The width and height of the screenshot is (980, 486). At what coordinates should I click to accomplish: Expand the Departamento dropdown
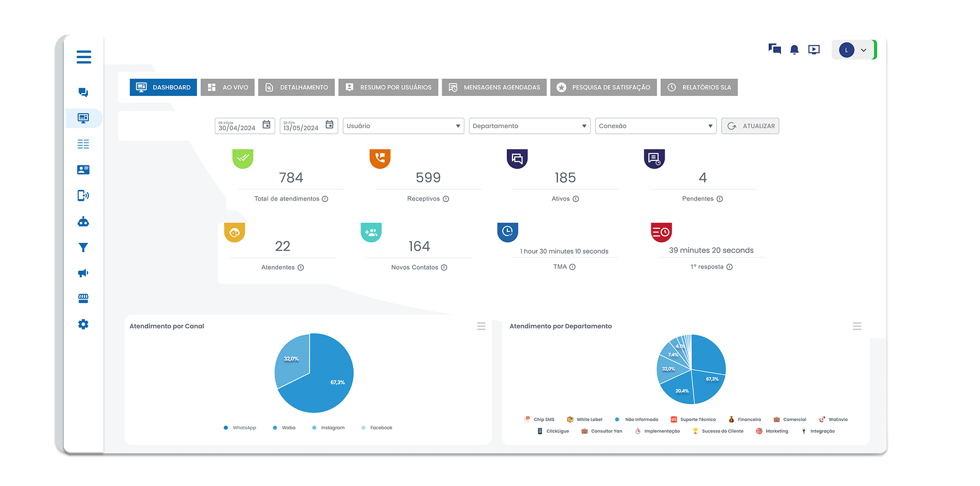coord(529,126)
